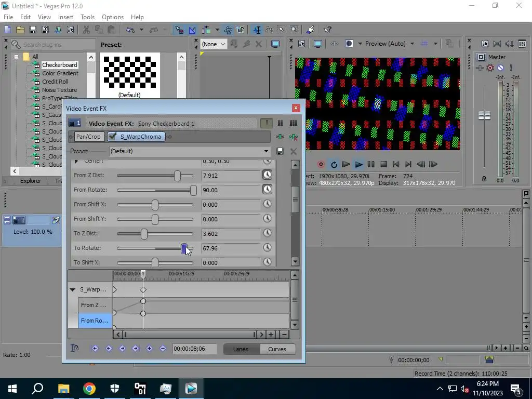Collapse the S_Warp... keyframe lane triangle
532x399 pixels.
[72, 290]
